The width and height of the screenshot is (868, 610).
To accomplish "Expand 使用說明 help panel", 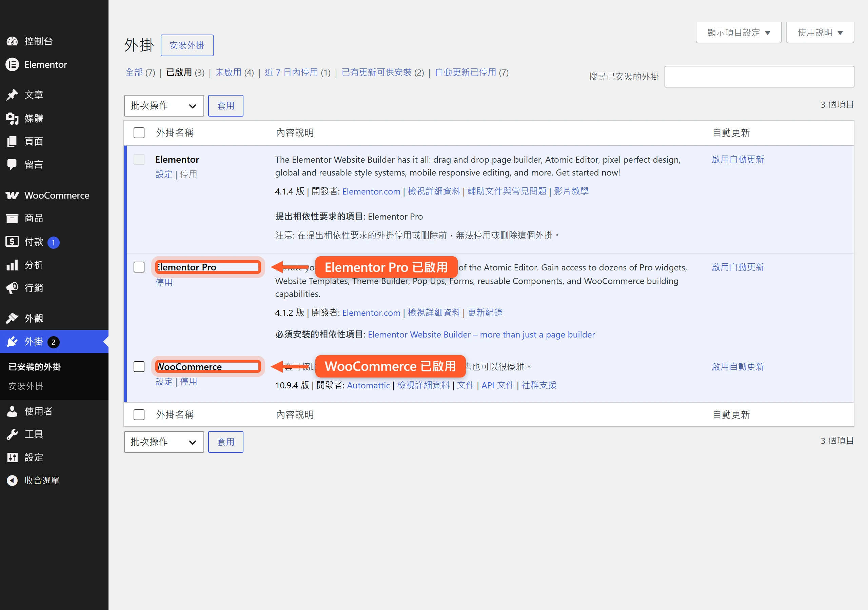I will pyautogui.click(x=820, y=33).
